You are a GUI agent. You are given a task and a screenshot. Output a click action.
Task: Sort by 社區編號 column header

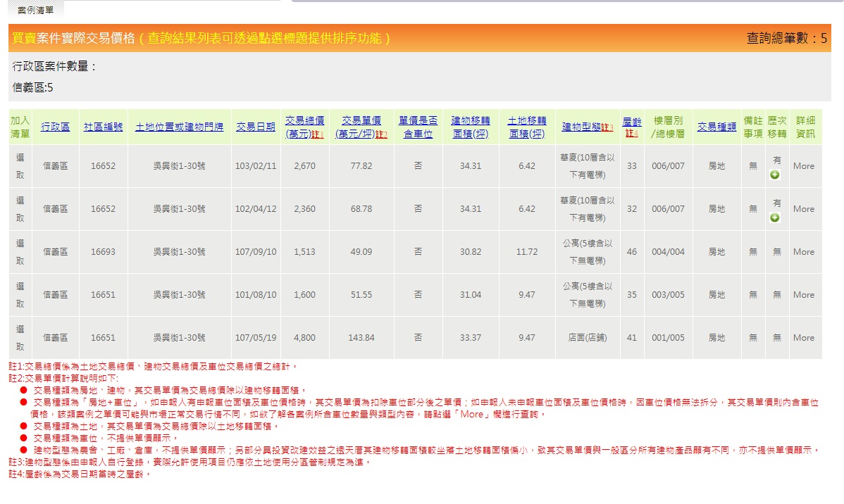103,127
